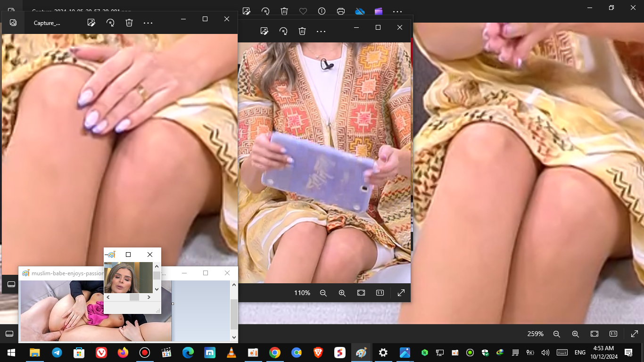644x362 pixels.
Task: Open the ENG language indicator in the taskbar
Action: click(x=580, y=353)
